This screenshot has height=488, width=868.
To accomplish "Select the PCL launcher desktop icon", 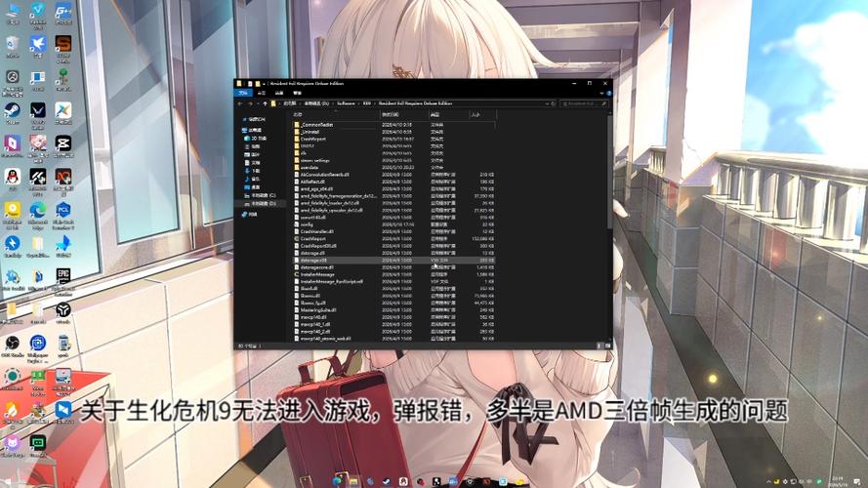I will click(x=63, y=213).
